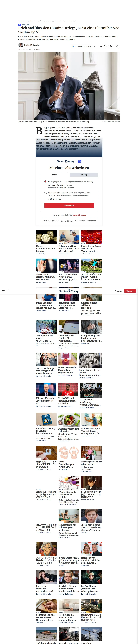Click the Berliner Kurier logo in the paywall
138x644 pixels.
click(91, 221)
